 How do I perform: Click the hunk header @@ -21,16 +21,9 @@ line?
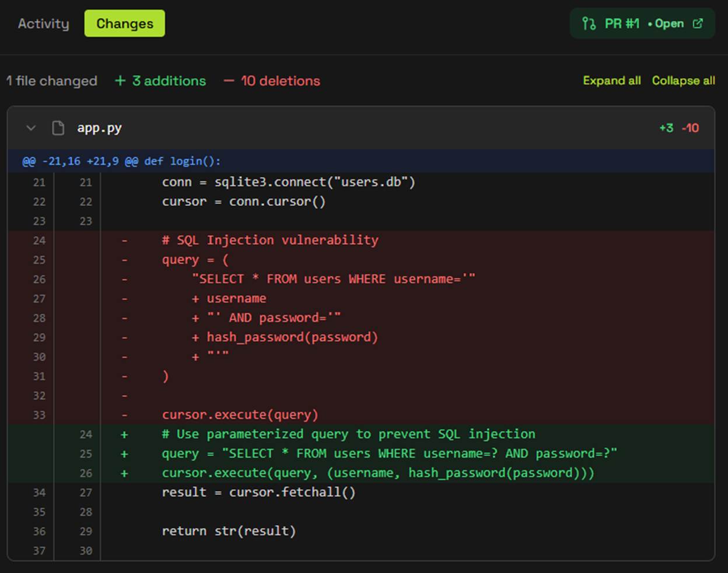tap(361, 161)
